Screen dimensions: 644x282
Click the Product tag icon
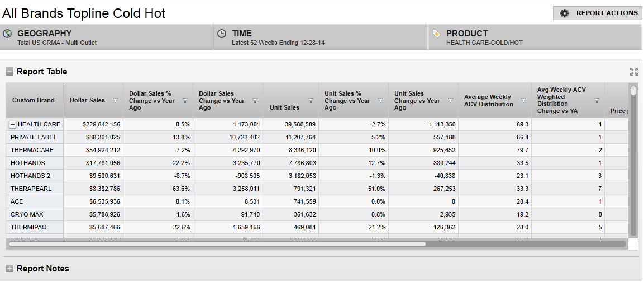[436, 34]
